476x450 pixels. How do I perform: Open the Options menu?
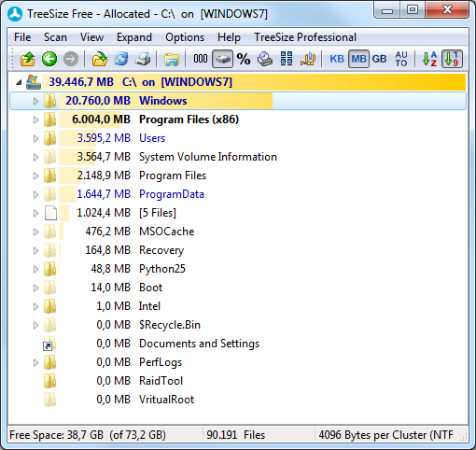185,37
